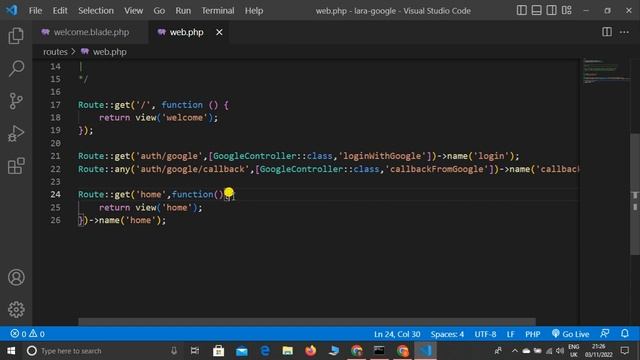This screenshot has height=360, width=640.
Task: Change end of line sequence LF
Action: (510, 334)
